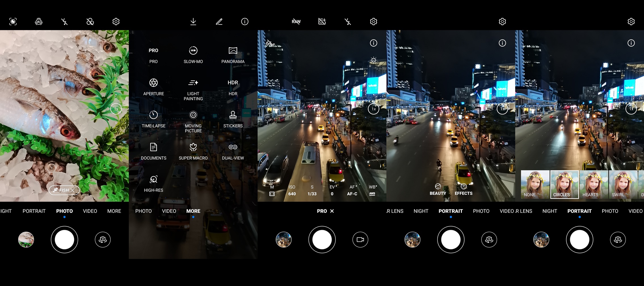Select VIDEO tab on fish photo screen
644x286 pixels.
[90, 211]
